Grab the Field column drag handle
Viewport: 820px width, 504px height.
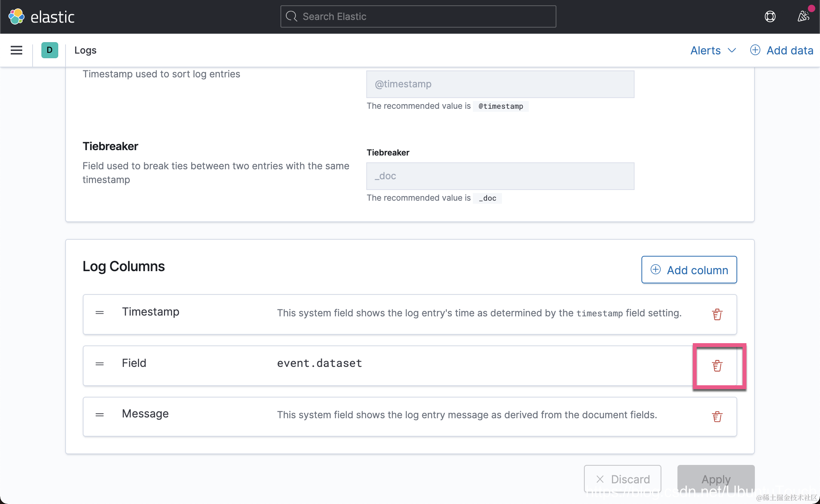tap(100, 363)
